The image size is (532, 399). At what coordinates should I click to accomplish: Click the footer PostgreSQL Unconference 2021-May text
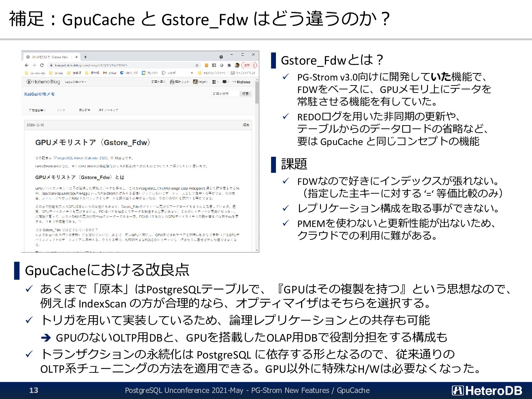point(184,390)
